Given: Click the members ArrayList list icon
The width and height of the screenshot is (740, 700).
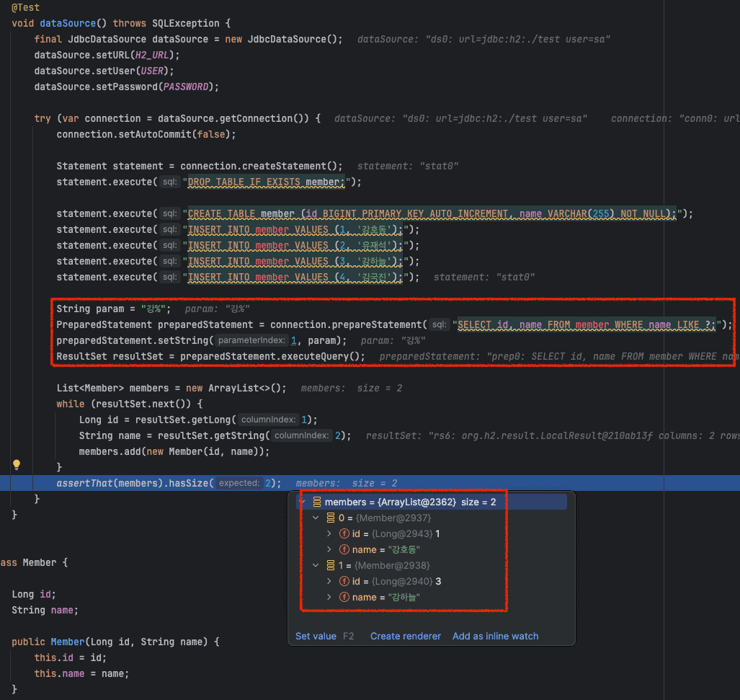Looking at the screenshot, I should click(317, 502).
